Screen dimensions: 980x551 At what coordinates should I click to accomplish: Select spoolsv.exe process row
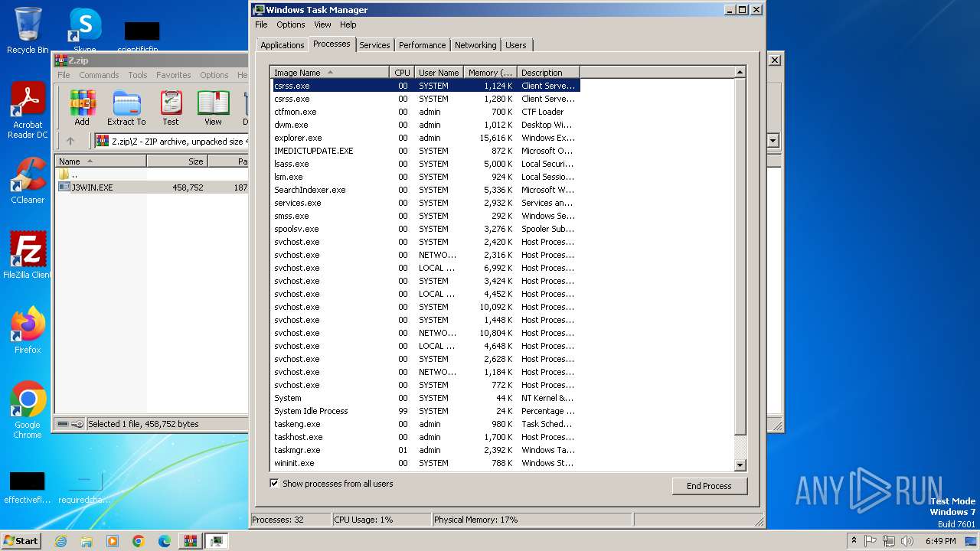pos(426,229)
